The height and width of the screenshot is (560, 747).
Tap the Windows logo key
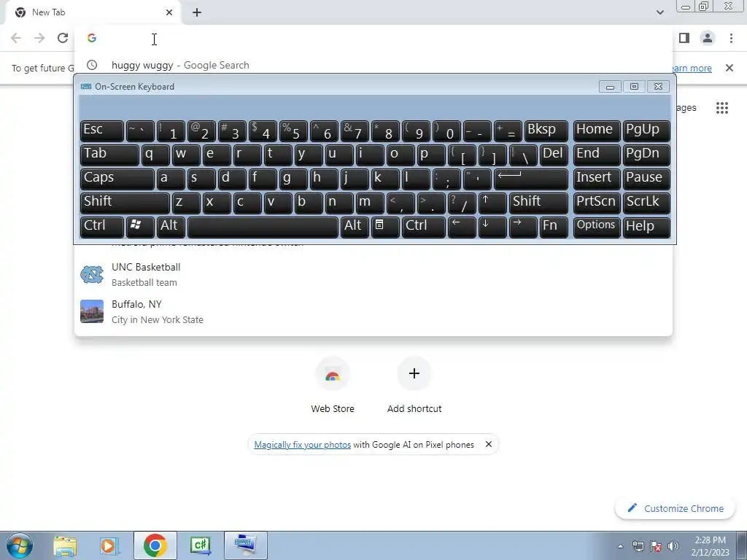(x=140, y=227)
